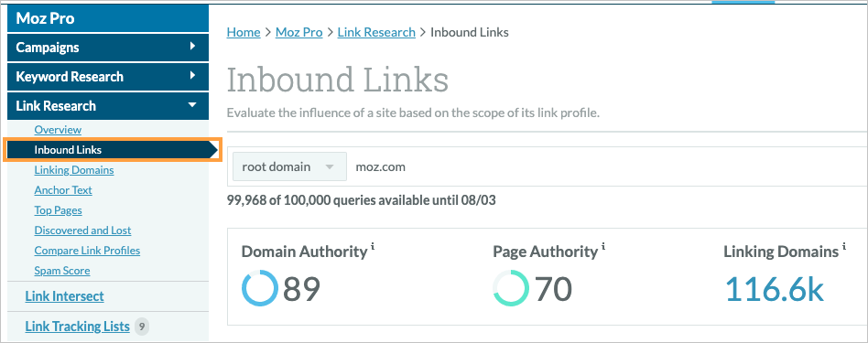The width and height of the screenshot is (868, 343).
Task: Open the Anchor Text report
Action: click(x=63, y=189)
